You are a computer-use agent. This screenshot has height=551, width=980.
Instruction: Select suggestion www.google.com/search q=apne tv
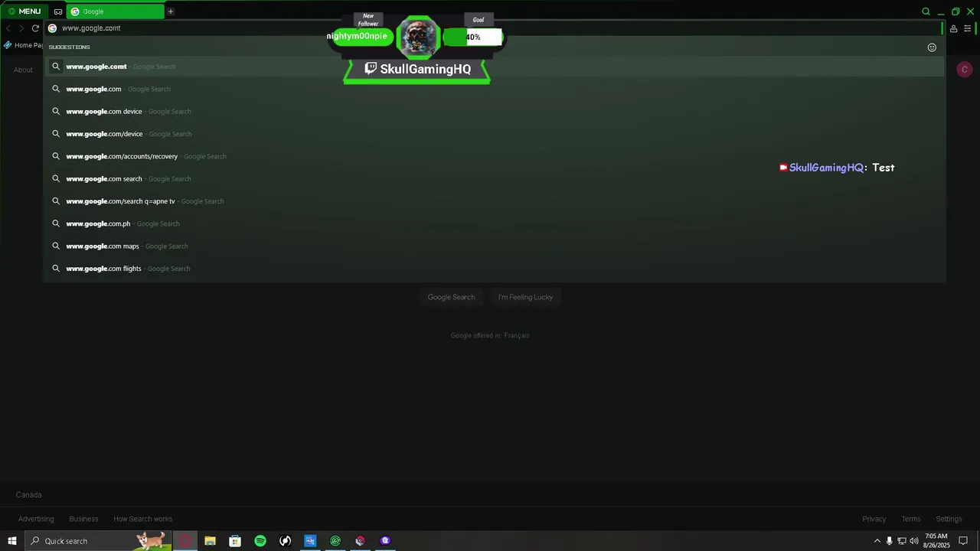click(495, 201)
